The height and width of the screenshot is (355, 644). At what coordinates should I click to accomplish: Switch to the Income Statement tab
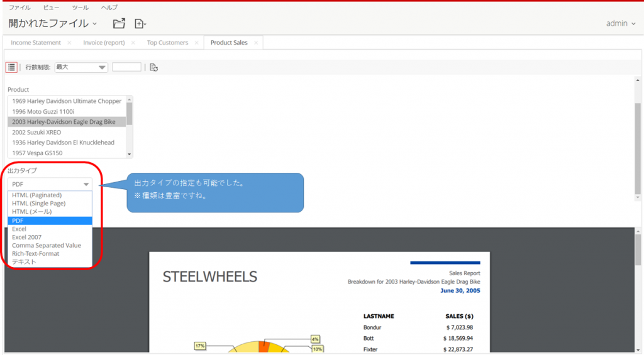36,43
